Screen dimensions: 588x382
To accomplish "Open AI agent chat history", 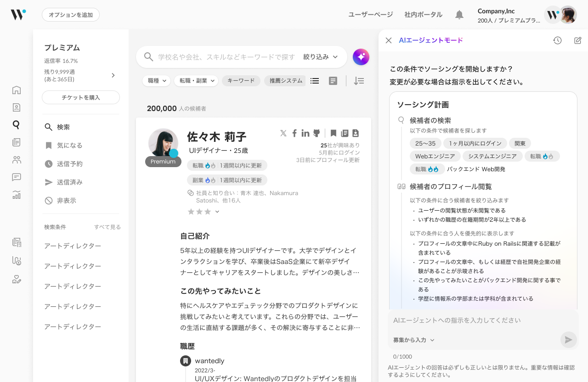I will click(x=557, y=40).
